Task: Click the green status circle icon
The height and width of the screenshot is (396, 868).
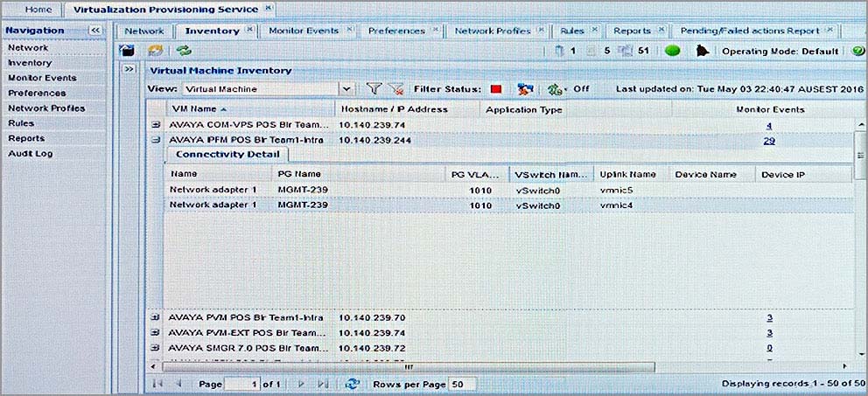Action: click(673, 51)
